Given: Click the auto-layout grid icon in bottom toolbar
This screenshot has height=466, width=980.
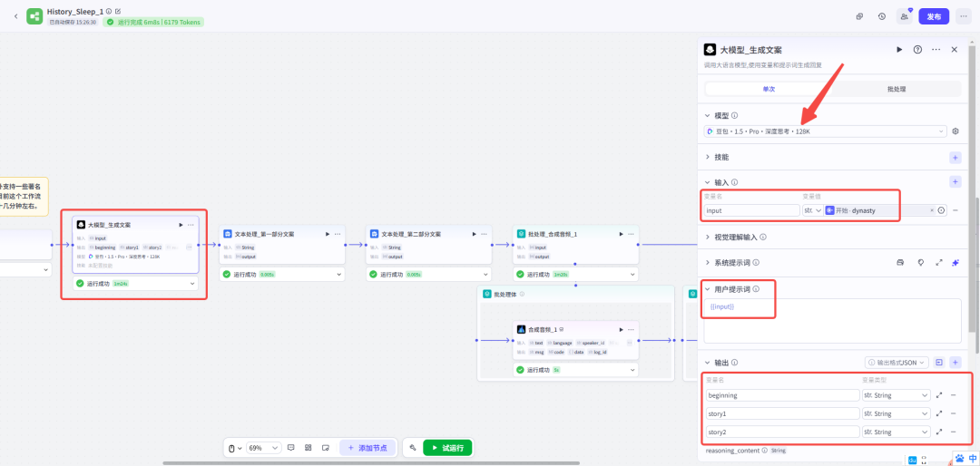Looking at the screenshot, I should point(309,448).
